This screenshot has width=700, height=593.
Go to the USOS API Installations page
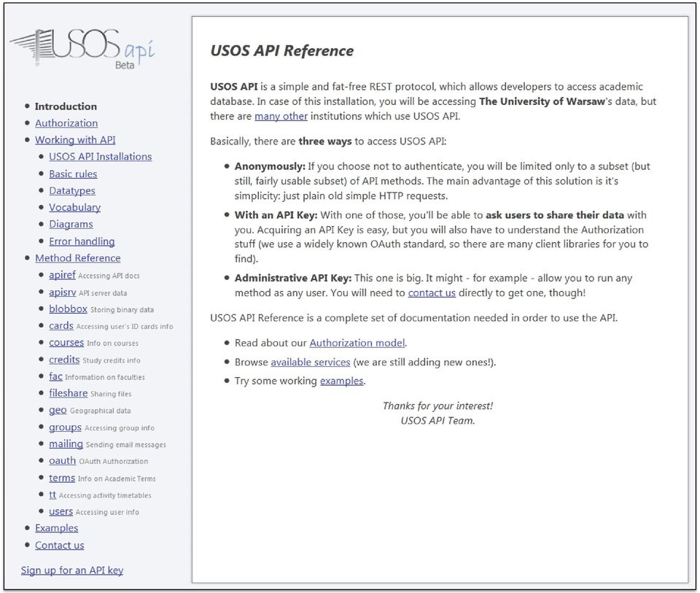tap(100, 157)
